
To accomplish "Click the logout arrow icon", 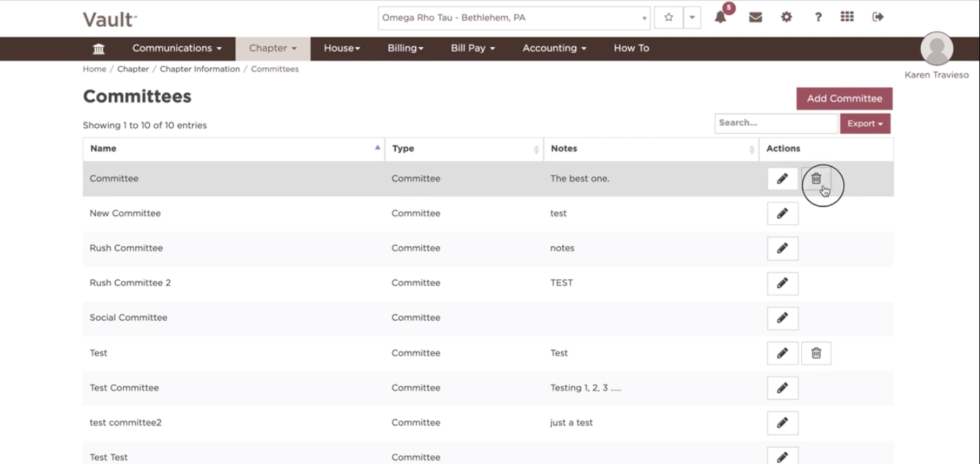I will pos(878,17).
